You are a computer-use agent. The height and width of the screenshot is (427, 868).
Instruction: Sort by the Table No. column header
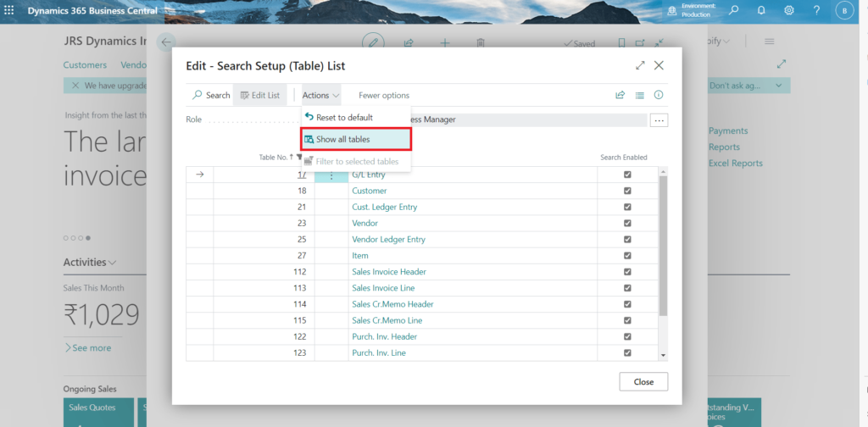pos(275,157)
